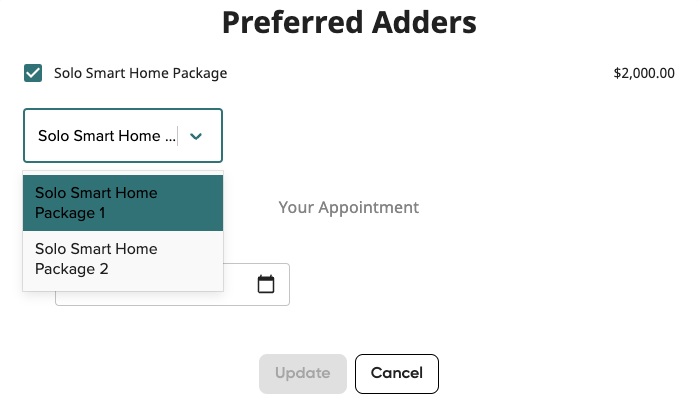Choose Solo Smart Home Package 1 option
Viewport: 698px width, 399px height.
[x=123, y=203]
